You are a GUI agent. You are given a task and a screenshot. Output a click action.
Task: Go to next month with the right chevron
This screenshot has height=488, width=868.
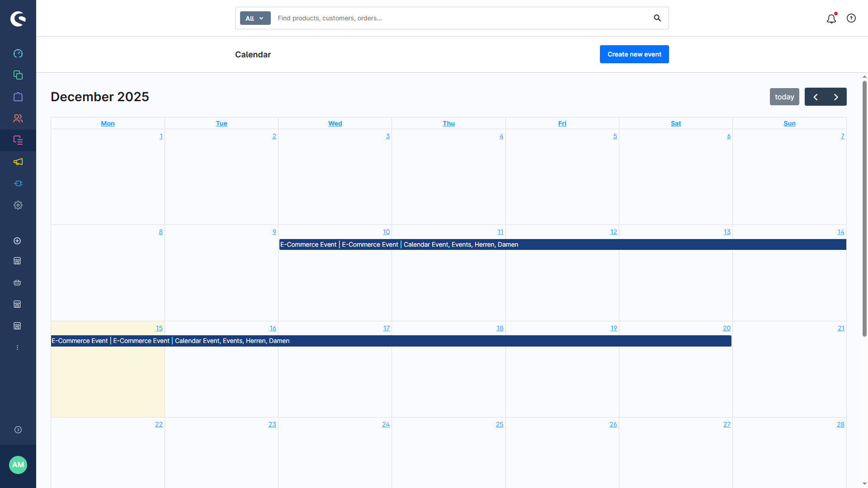[x=835, y=97]
